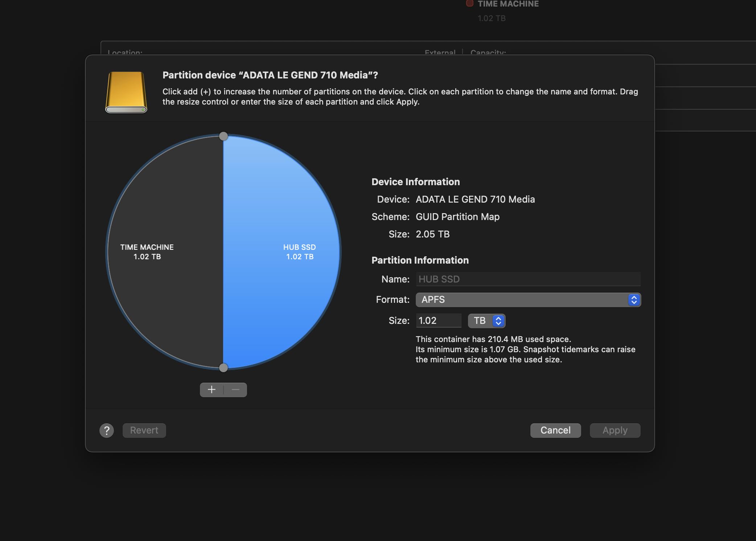Open the TB size unit dropdown

486,321
